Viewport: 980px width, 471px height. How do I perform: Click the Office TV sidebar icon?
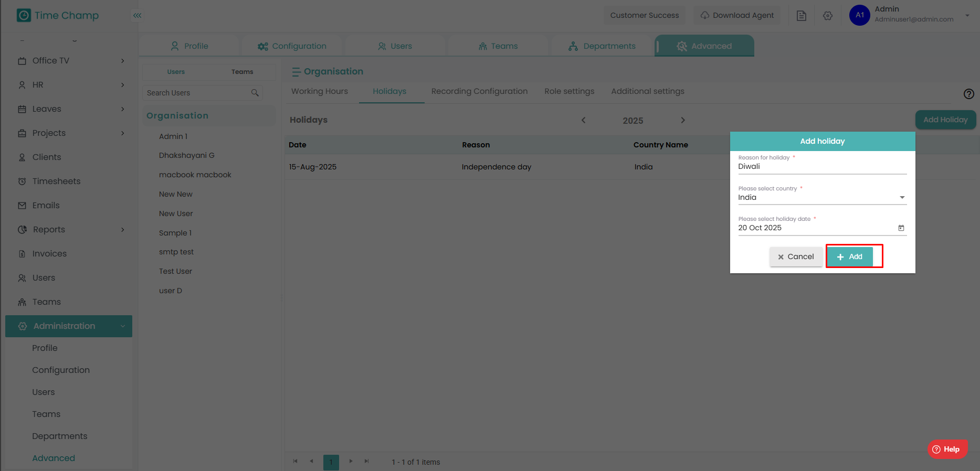[x=22, y=61]
